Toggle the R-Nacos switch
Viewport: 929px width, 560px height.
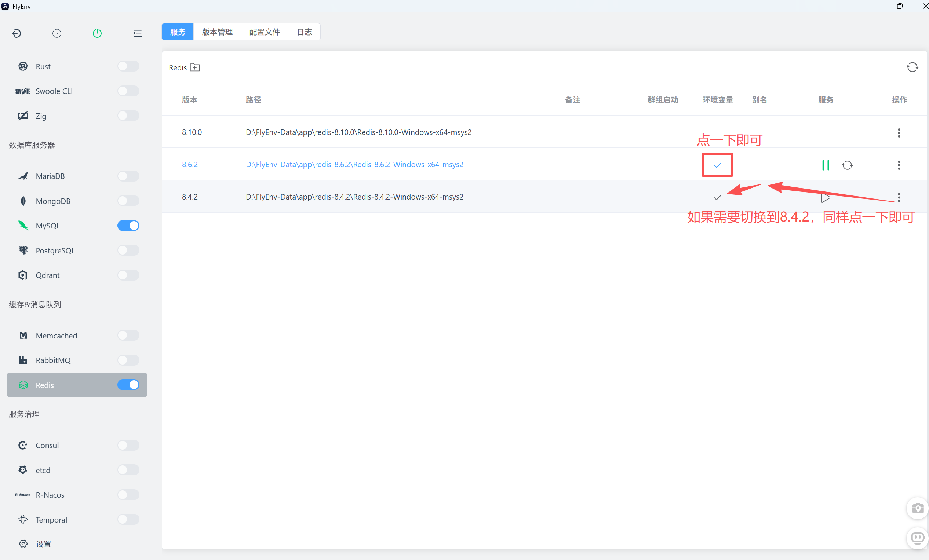coord(128,494)
